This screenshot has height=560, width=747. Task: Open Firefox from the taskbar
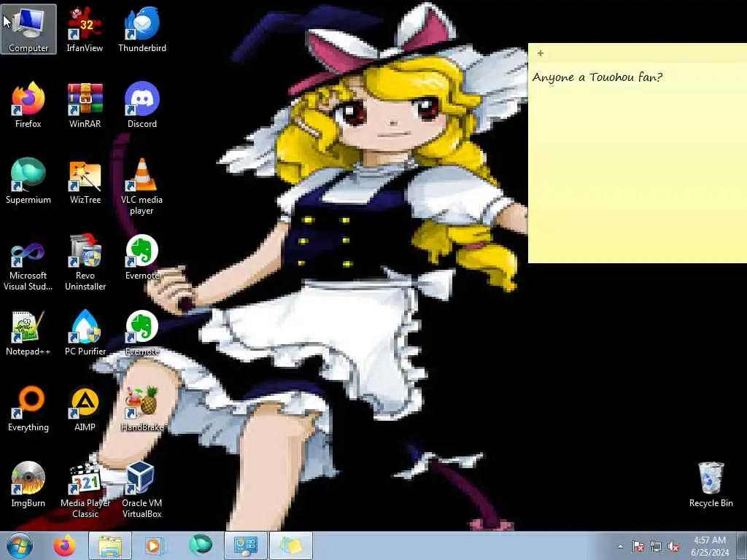(65, 545)
